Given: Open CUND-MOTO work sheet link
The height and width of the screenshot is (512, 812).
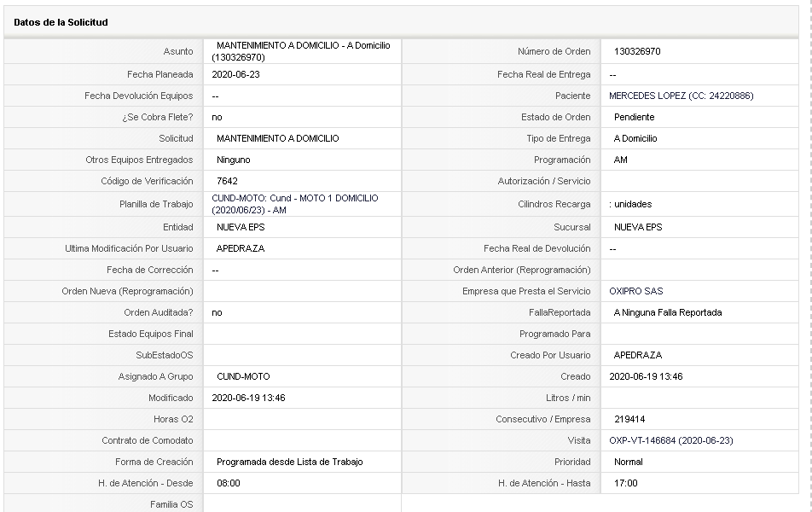Looking at the screenshot, I should point(294,204).
